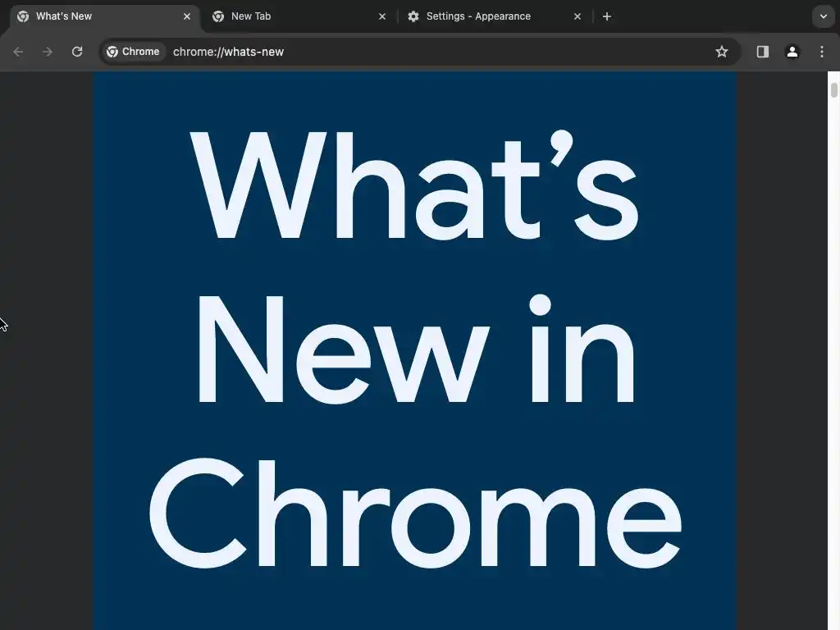Expand the tab search dropdown arrow
840x630 pixels.
click(824, 16)
